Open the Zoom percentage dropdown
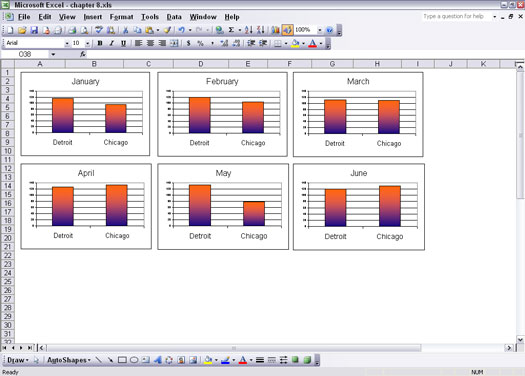The height and width of the screenshot is (376, 525). click(x=319, y=30)
